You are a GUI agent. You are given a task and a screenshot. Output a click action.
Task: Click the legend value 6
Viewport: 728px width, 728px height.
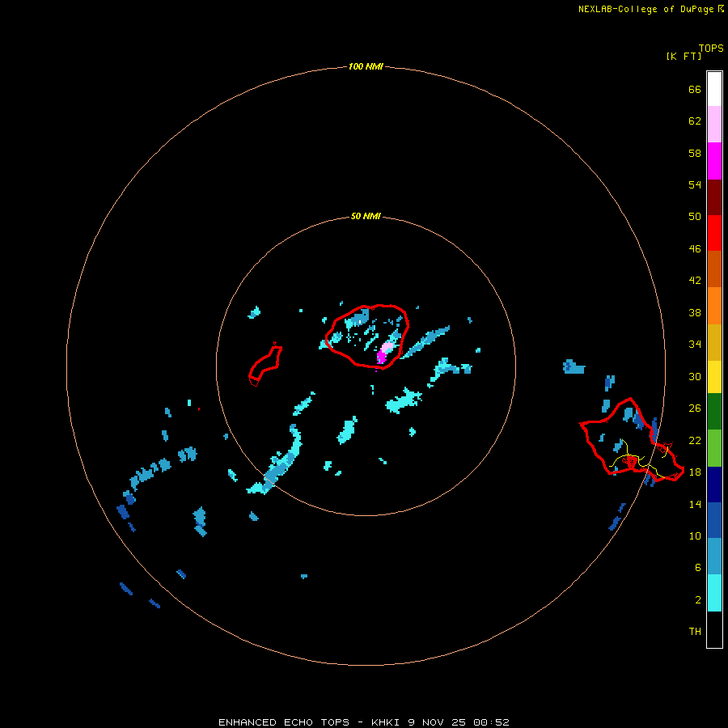[x=697, y=567]
